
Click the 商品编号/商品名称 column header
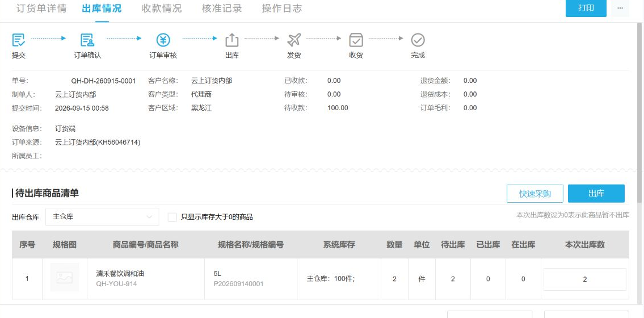tap(145, 245)
